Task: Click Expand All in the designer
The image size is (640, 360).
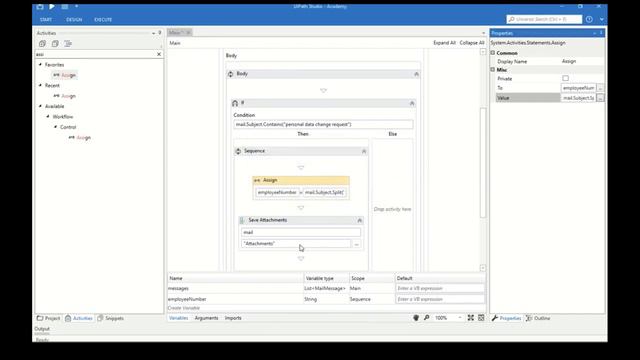Action: (x=444, y=43)
